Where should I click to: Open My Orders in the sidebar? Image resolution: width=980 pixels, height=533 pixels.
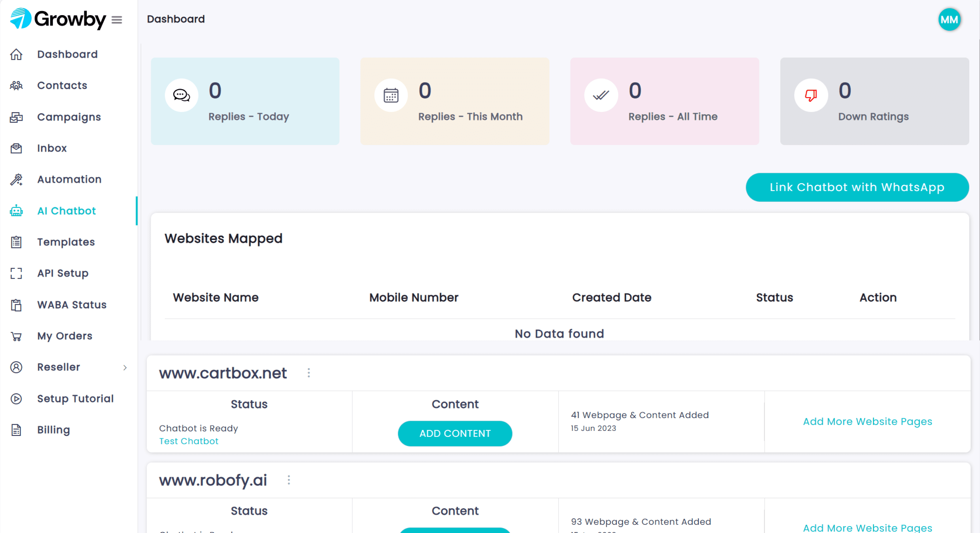click(65, 336)
